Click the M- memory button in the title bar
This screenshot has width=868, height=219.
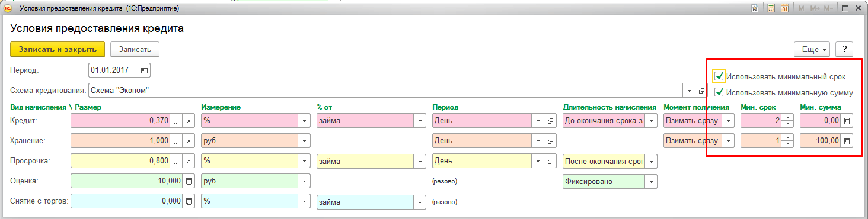pos(828,8)
